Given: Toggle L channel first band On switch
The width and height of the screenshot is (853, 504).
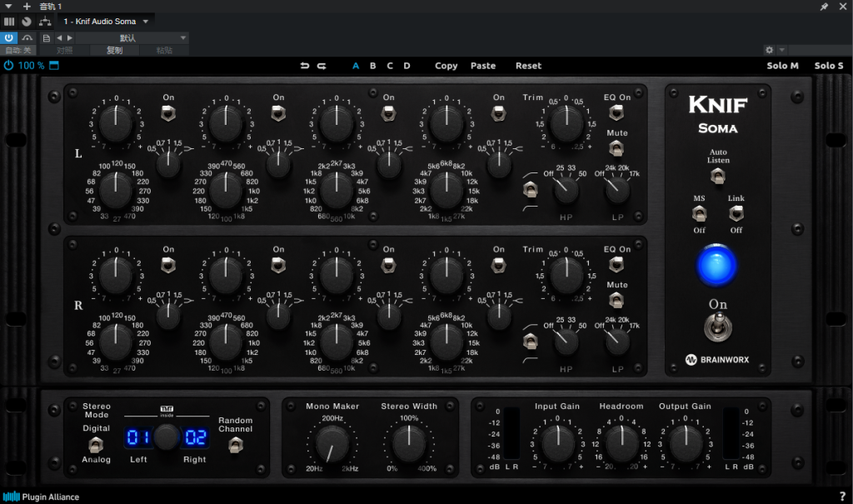Looking at the screenshot, I should pyautogui.click(x=168, y=113).
